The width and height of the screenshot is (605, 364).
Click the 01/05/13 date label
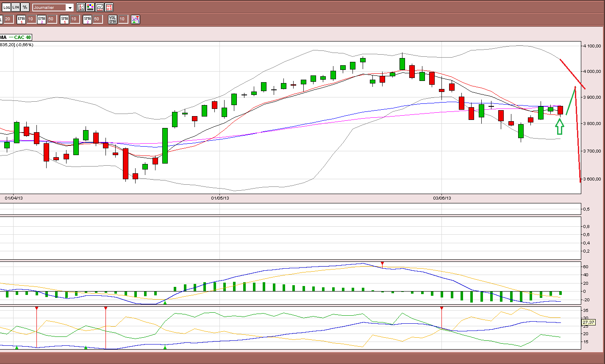pyautogui.click(x=220, y=198)
